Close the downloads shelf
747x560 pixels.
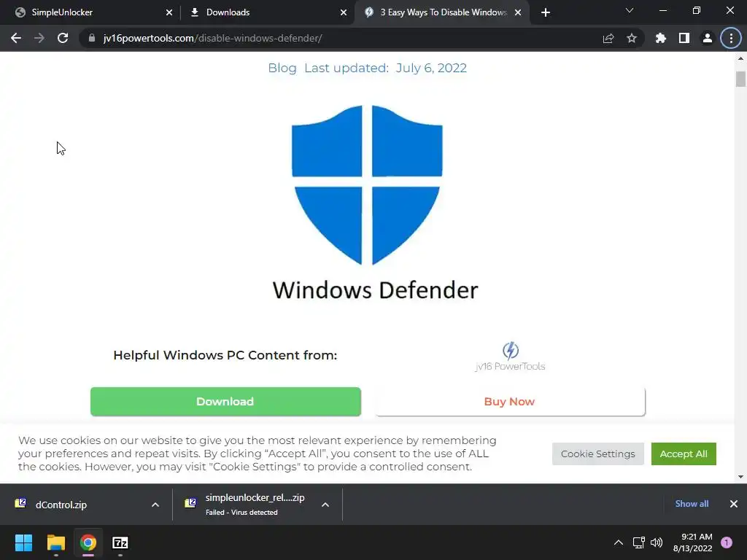[734, 504]
